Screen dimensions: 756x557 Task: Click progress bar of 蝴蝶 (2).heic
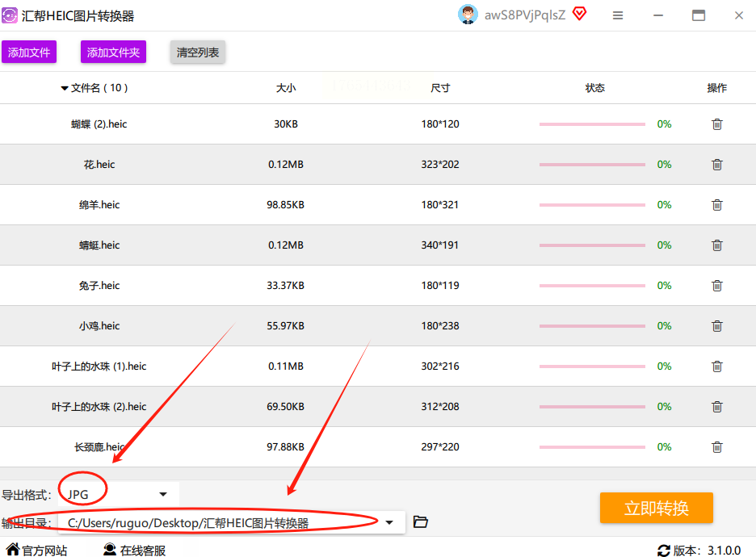(x=592, y=124)
